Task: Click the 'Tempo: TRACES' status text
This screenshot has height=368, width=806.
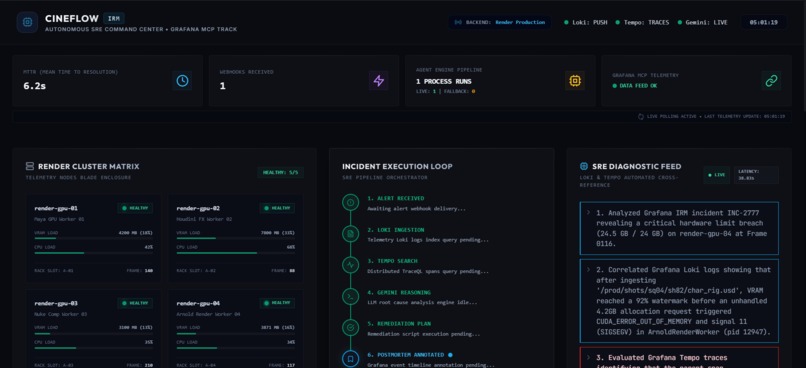Action: [x=646, y=23]
